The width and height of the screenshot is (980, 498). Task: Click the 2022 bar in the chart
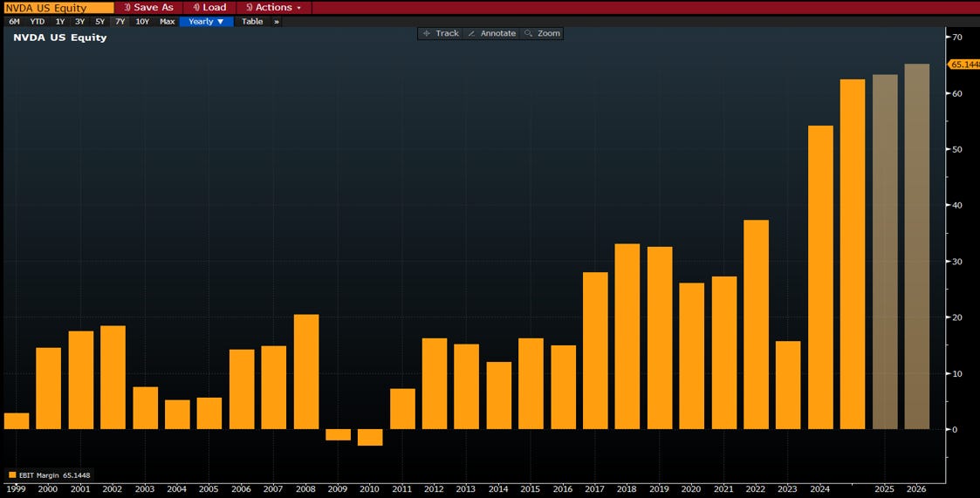(x=757, y=324)
